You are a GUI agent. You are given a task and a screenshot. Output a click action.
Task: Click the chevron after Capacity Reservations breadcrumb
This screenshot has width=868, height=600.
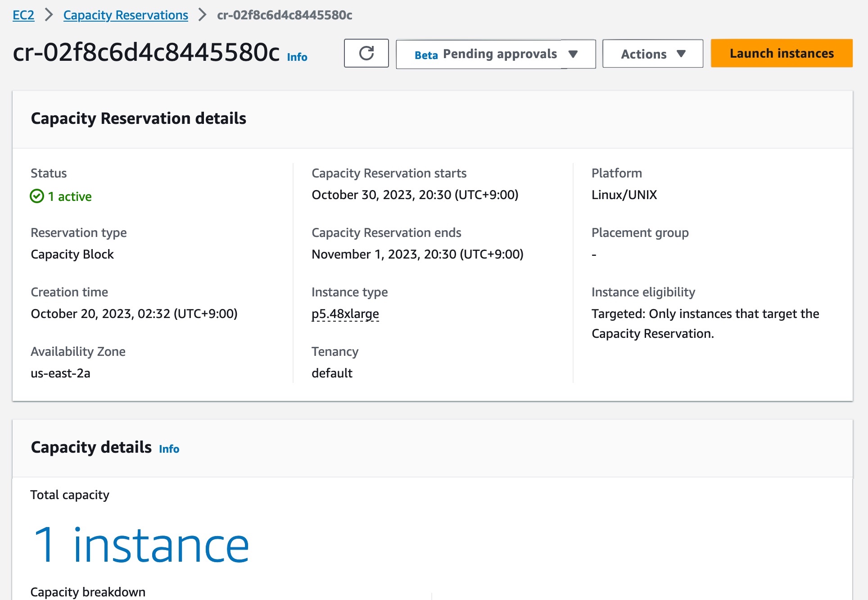point(203,15)
